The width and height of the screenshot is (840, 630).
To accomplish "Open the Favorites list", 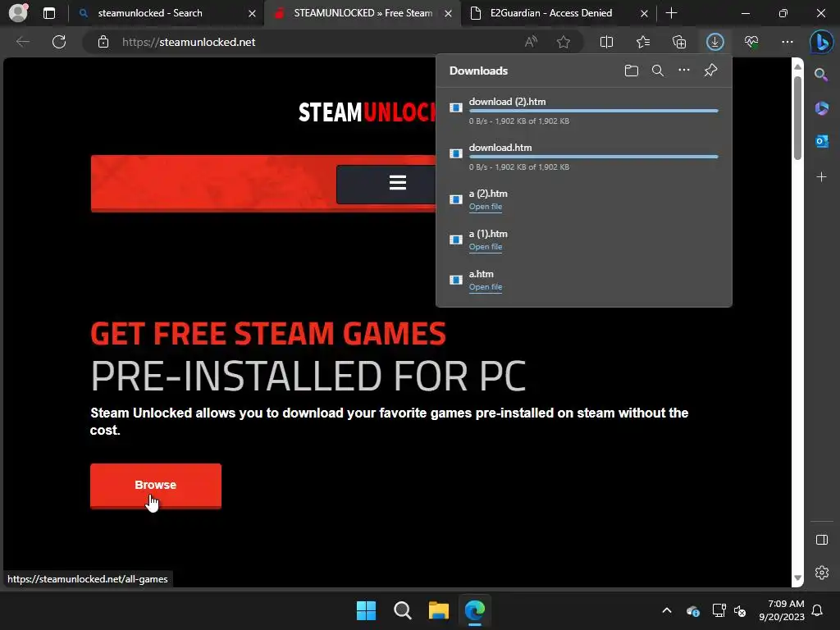I will 643,42.
